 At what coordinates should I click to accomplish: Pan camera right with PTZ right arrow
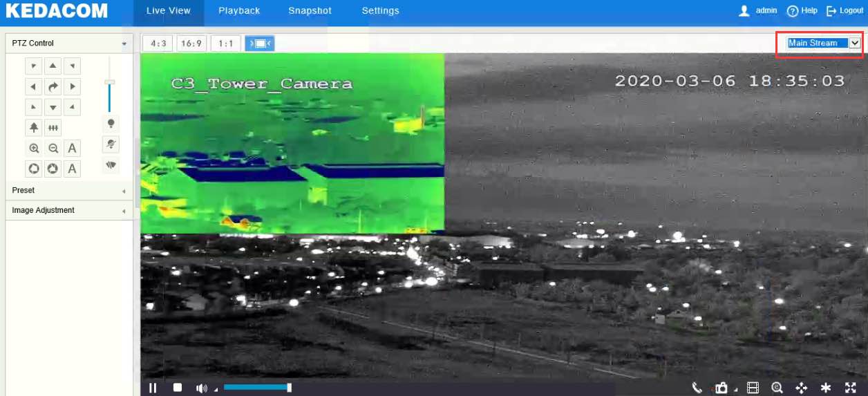tap(72, 87)
